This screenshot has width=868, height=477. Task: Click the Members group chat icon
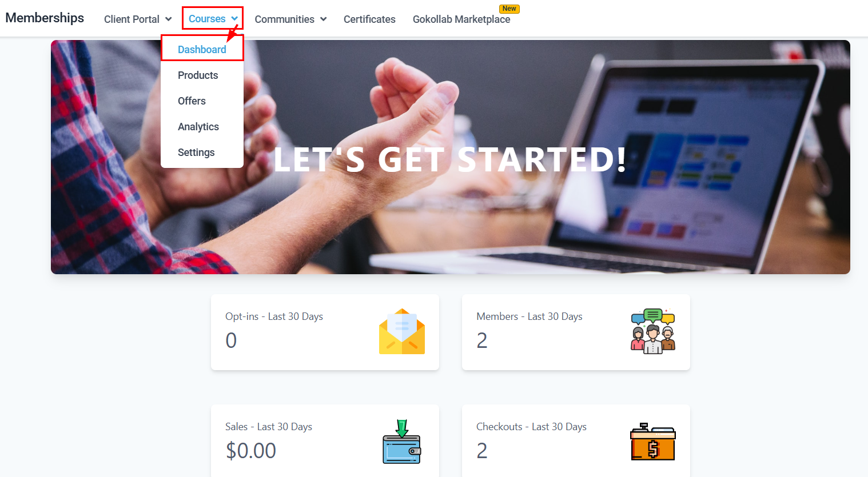653,331
